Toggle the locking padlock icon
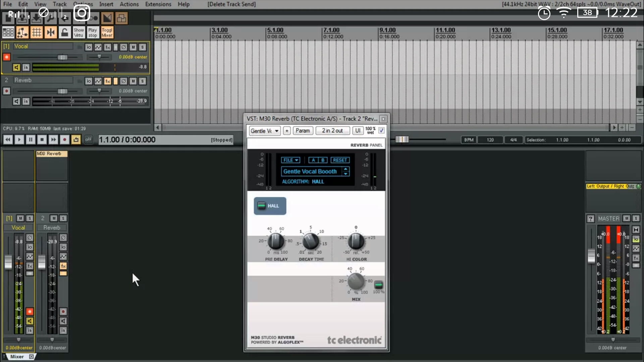The height and width of the screenshot is (362, 644). click(x=64, y=33)
